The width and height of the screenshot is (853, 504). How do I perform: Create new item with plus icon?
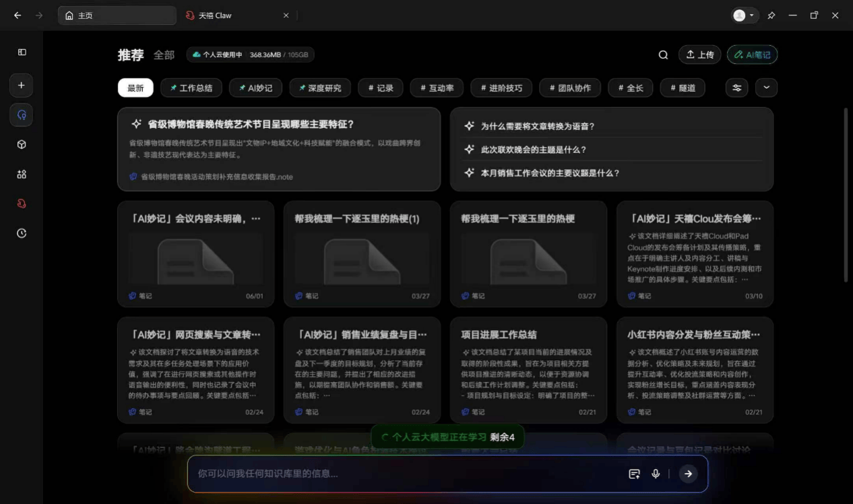(22, 86)
